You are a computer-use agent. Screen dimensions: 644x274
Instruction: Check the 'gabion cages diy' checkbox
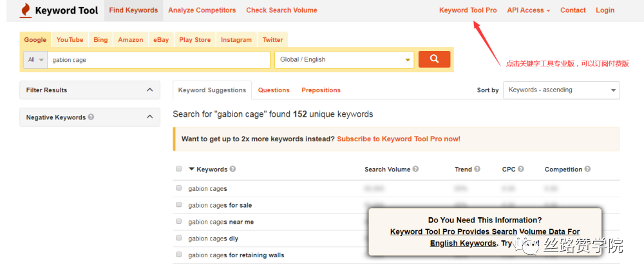[x=178, y=238]
